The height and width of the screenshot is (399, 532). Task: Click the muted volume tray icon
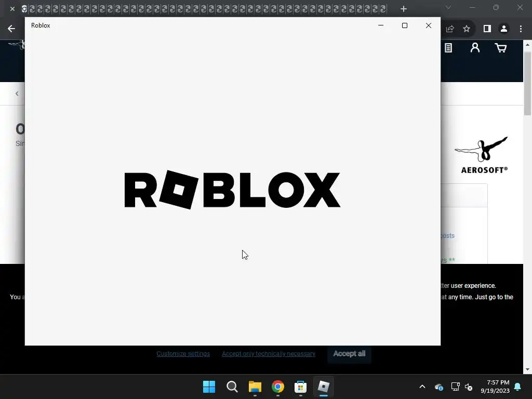click(x=469, y=387)
